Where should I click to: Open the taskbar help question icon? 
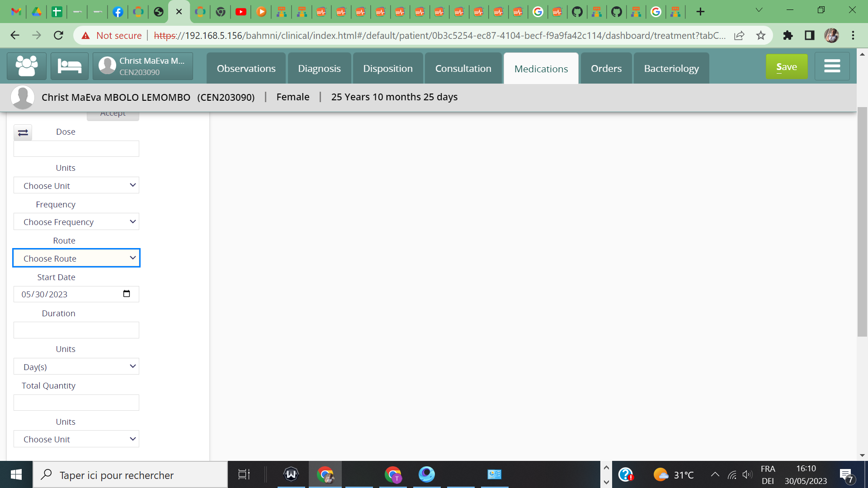pyautogui.click(x=626, y=474)
